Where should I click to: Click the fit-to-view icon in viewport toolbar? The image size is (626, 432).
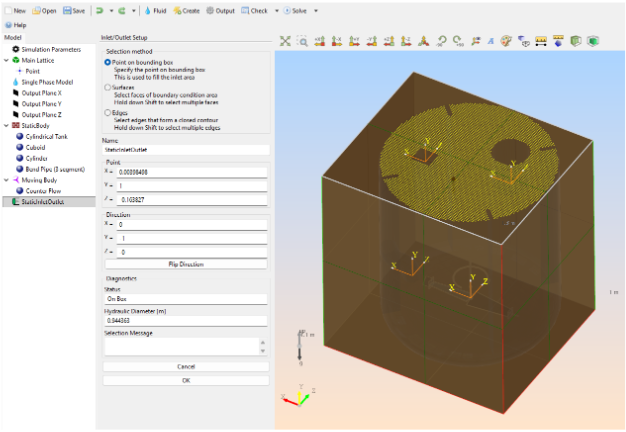[285, 41]
